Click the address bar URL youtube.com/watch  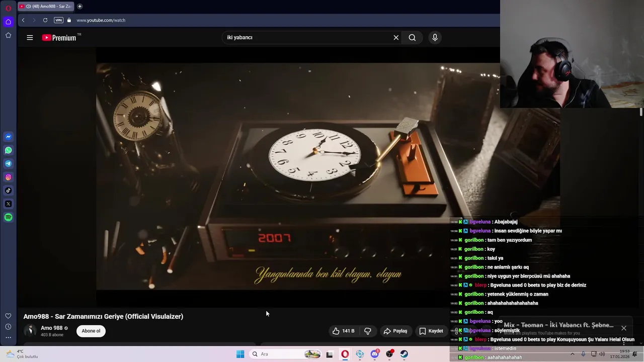click(101, 20)
